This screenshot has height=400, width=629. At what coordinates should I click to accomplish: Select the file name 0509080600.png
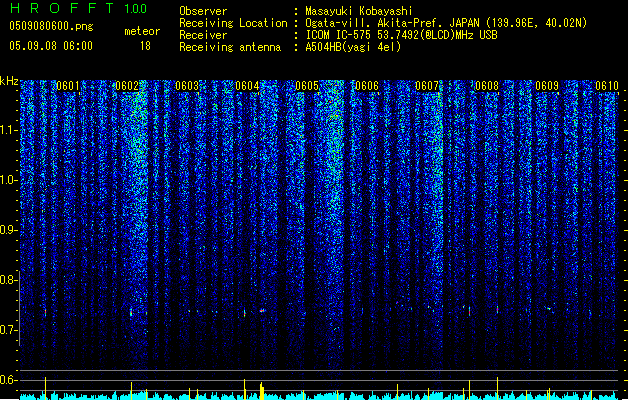[x=51, y=26]
